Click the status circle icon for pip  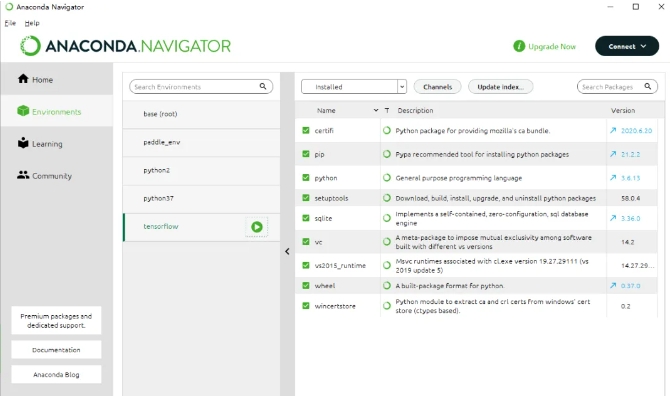click(387, 154)
